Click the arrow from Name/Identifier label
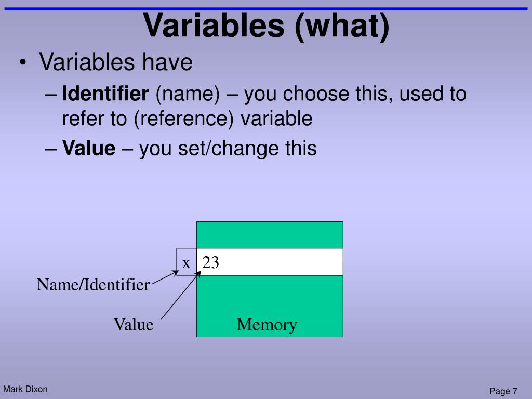Screen dimensions: 532x399 (165, 277)
